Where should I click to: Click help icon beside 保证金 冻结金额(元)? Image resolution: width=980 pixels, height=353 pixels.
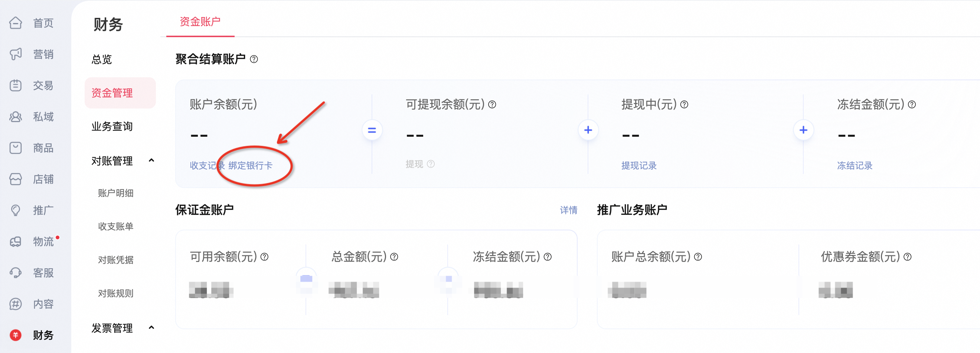coord(548,257)
